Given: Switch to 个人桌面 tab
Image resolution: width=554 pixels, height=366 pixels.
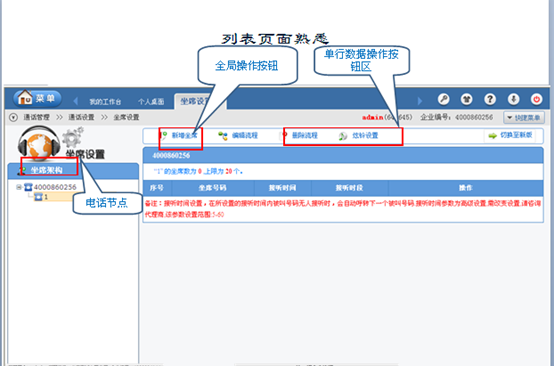Looking at the screenshot, I should coord(151,102).
